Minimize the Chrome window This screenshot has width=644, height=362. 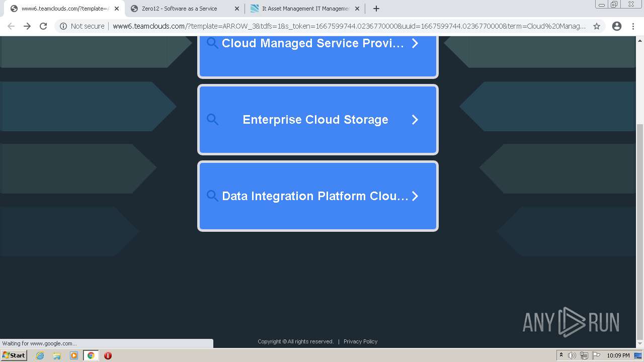pyautogui.click(x=602, y=4)
